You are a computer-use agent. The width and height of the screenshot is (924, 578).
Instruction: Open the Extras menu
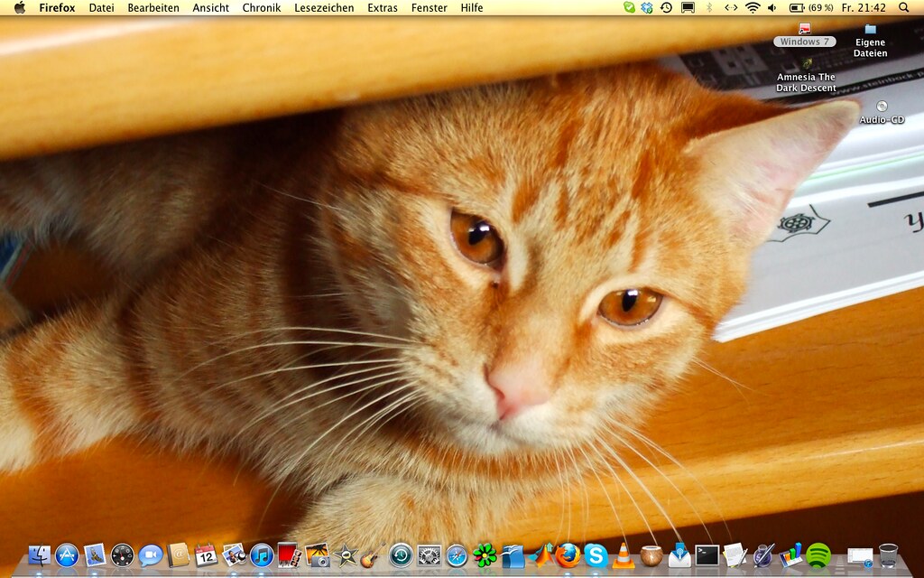pyautogui.click(x=383, y=7)
